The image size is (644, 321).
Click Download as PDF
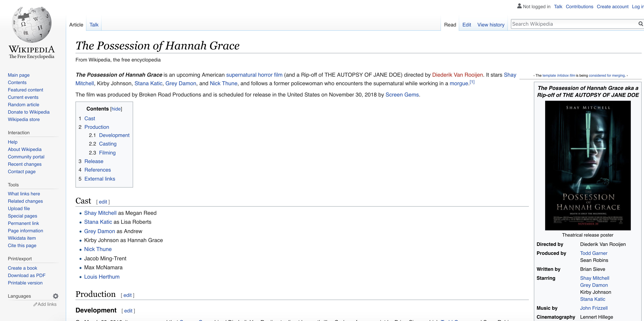pos(26,275)
